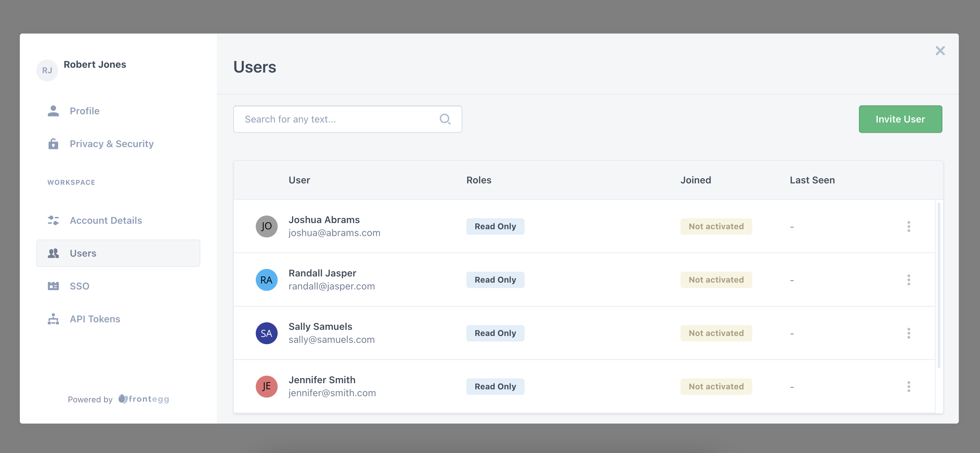Open Account Details in the sidebar
980x453 pixels.
click(105, 220)
